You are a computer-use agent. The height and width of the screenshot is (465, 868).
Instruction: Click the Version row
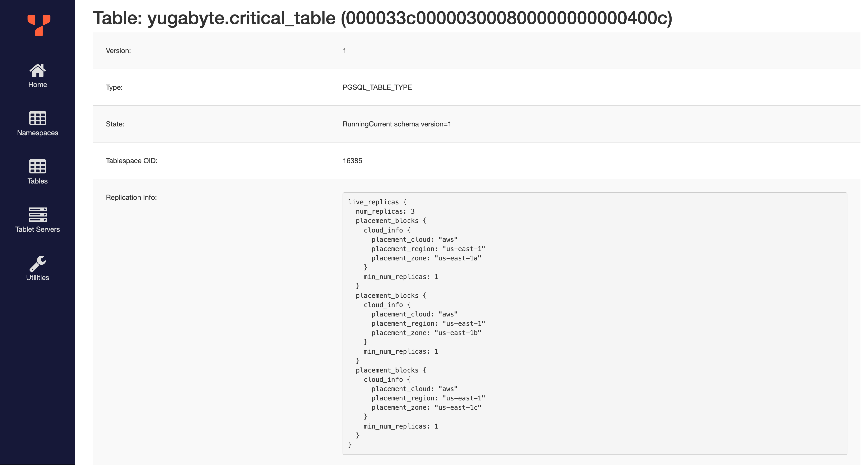coord(344,50)
